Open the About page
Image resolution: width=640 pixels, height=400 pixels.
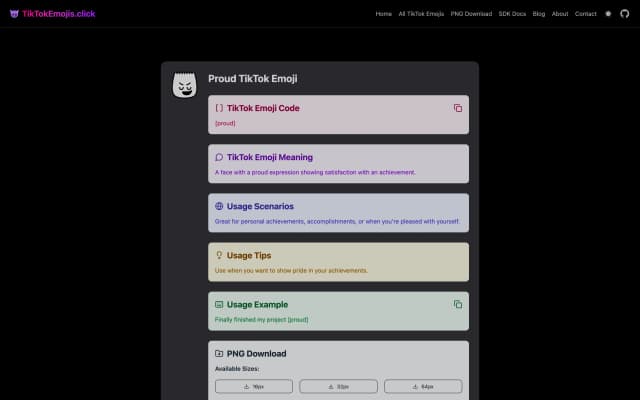tap(560, 14)
